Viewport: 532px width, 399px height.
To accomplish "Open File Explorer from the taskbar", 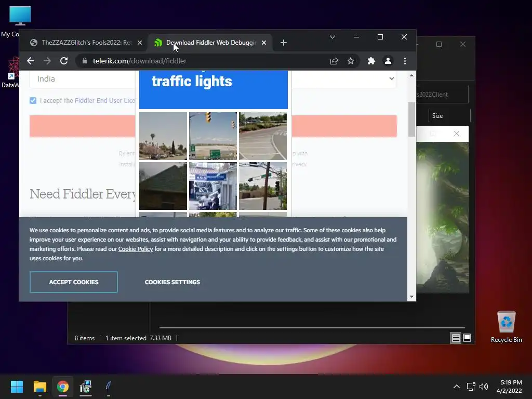I will (39, 387).
